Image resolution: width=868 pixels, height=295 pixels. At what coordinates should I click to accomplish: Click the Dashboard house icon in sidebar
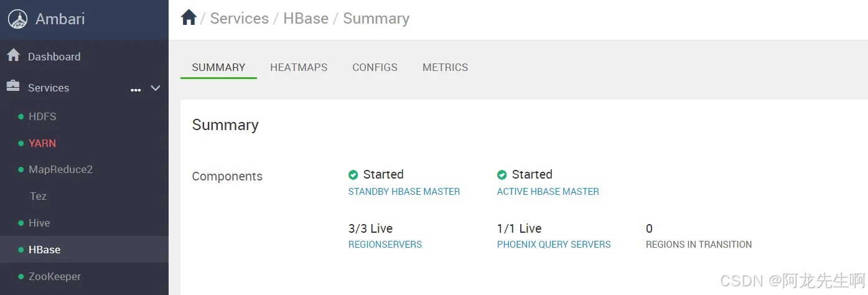13,56
